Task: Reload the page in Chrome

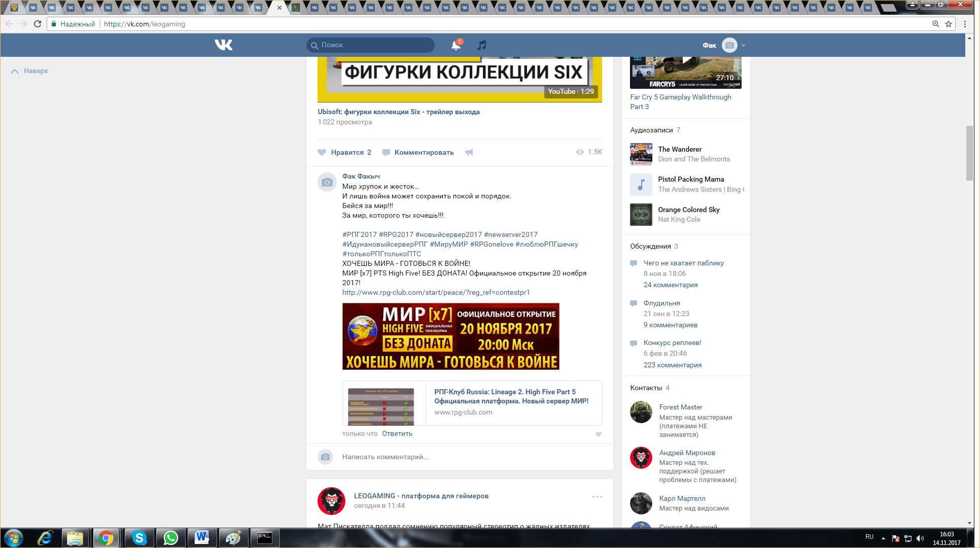Action: point(38,24)
